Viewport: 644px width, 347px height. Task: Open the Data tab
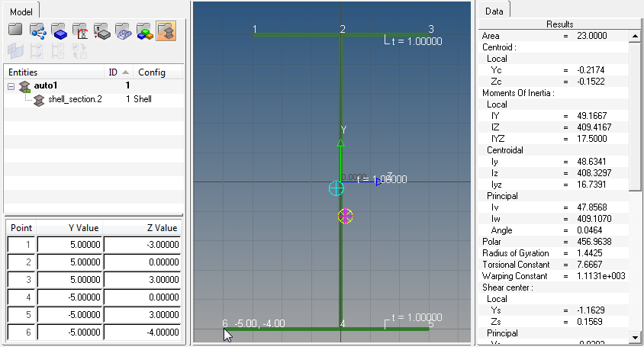point(494,11)
